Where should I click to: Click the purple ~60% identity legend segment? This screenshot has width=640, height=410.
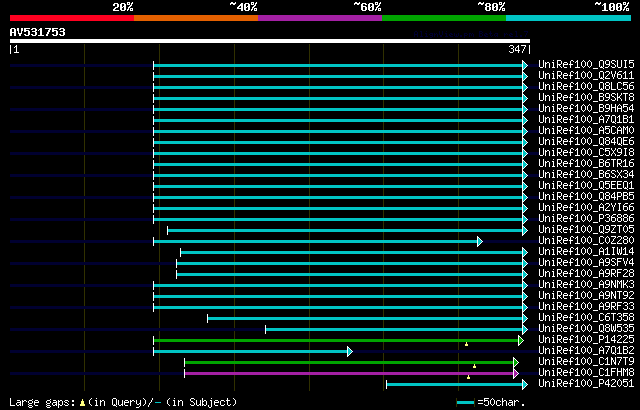point(320,18)
